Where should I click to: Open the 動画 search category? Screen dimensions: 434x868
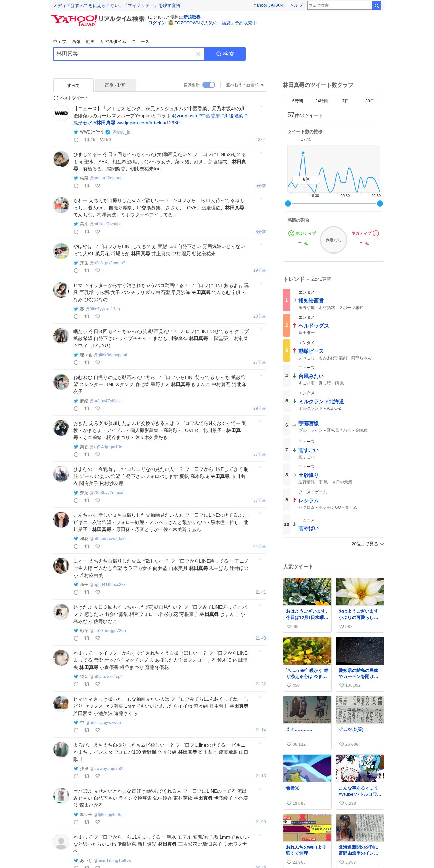[x=90, y=42]
